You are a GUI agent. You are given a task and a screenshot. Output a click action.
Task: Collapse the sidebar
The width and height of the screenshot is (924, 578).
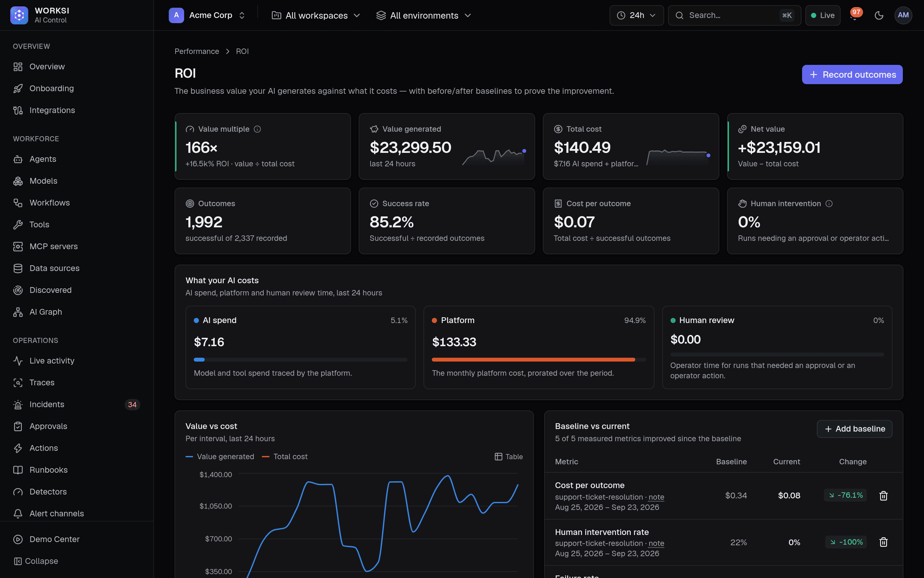point(36,561)
